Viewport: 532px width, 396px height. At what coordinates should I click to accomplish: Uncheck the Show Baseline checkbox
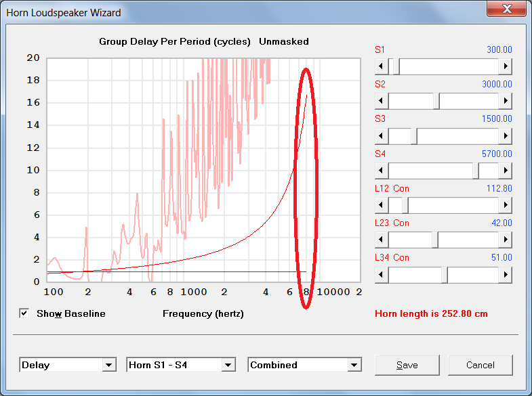[x=24, y=313]
